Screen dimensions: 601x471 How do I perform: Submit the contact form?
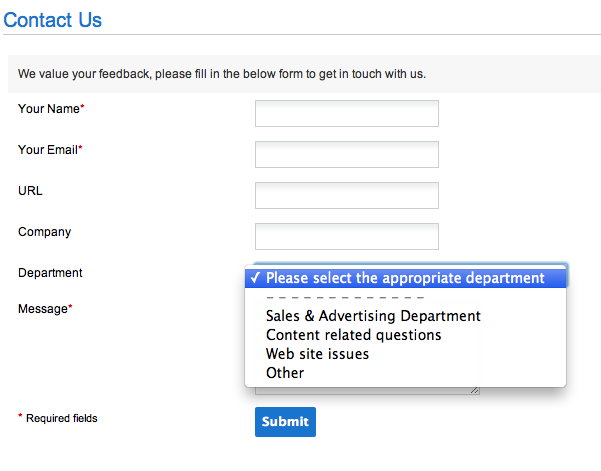click(x=285, y=422)
